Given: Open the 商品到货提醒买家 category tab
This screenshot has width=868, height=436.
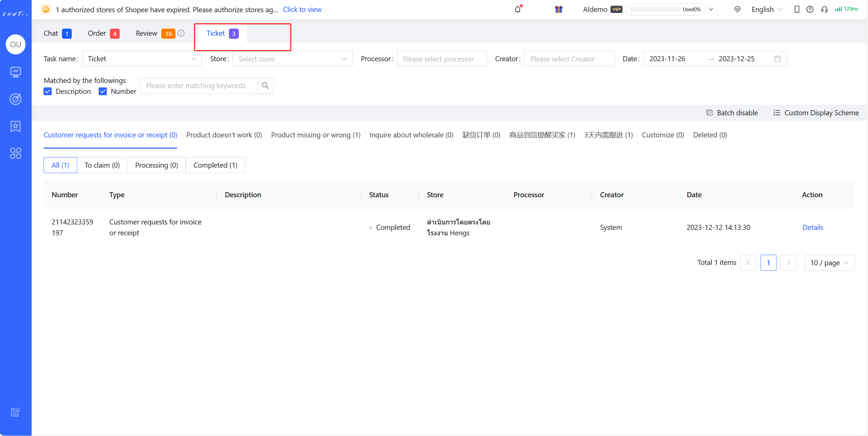Looking at the screenshot, I should tap(542, 135).
